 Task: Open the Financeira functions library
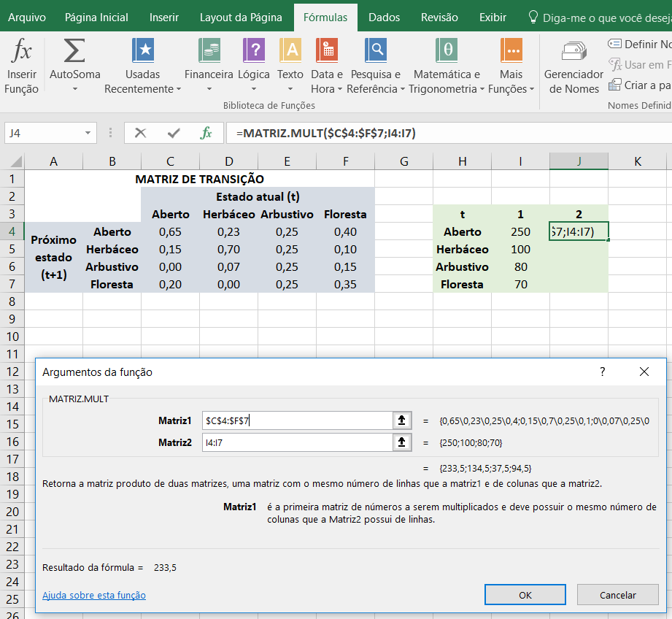tap(209, 52)
